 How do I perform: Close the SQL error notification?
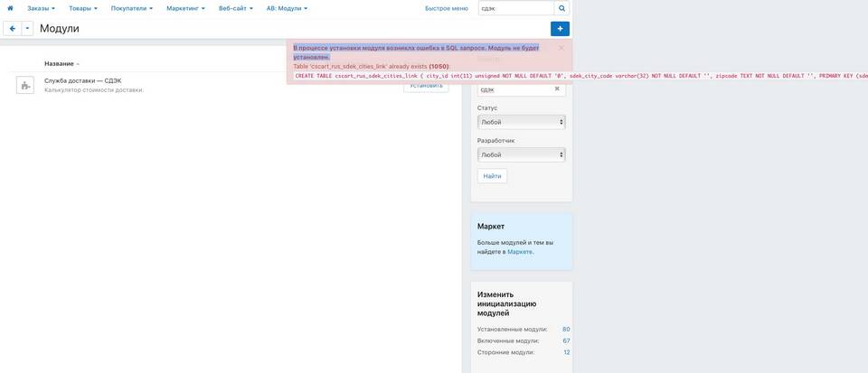[x=561, y=48]
